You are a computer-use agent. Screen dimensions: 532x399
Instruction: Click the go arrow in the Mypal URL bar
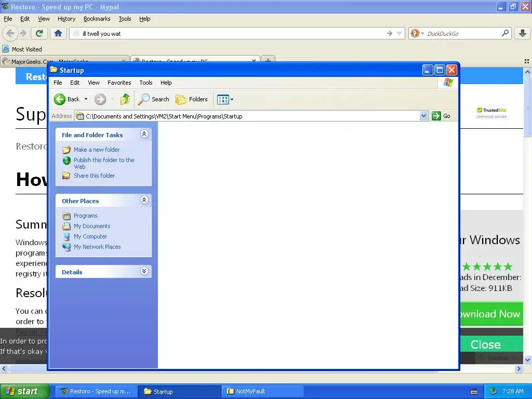(390, 33)
